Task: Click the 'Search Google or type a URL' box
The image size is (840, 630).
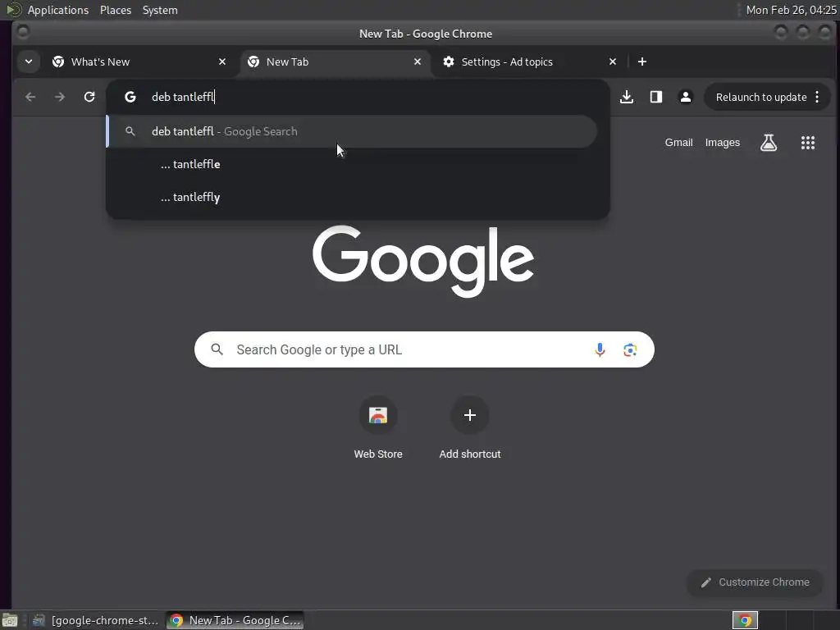Action: tap(424, 349)
